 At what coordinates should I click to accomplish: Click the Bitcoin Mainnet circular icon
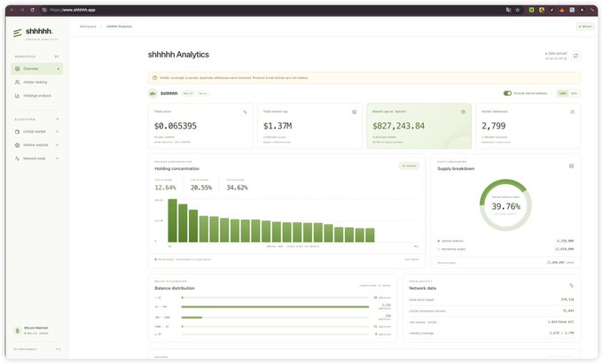pos(18,330)
